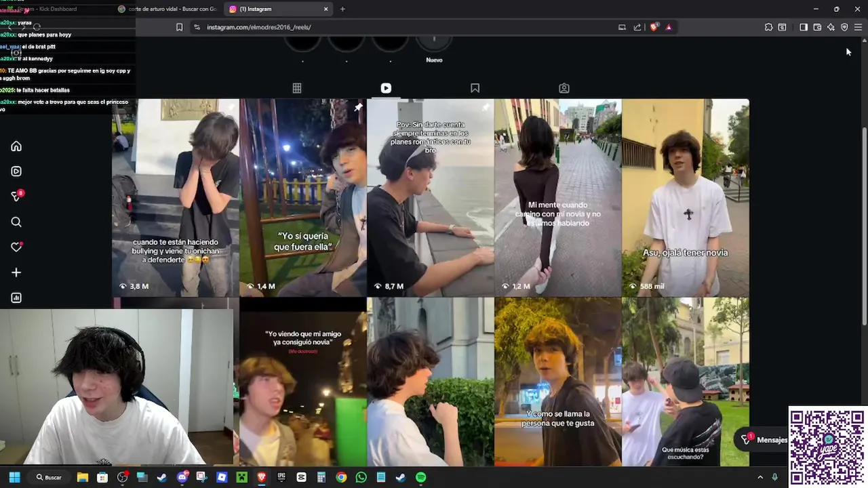This screenshot has width=868, height=488.
Task: Open Minecraft from the taskbar
Action: [x=242, y=477]
